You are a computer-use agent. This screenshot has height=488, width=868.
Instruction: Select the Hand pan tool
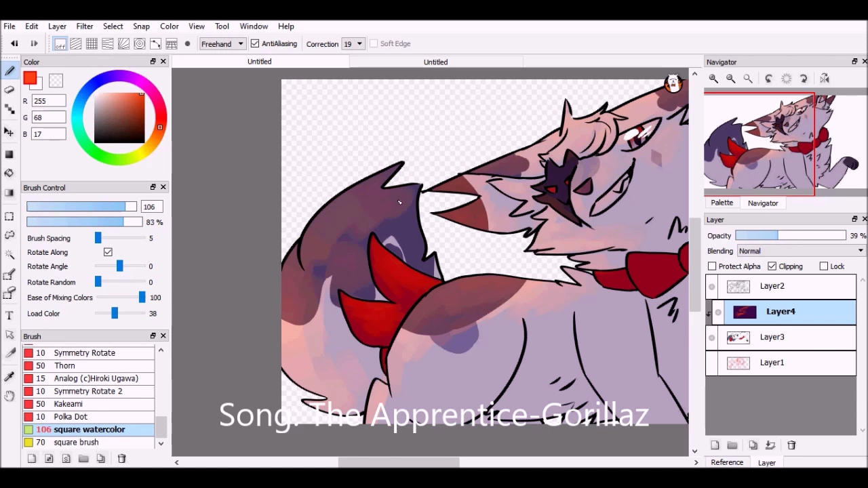pyautogui.click(x=9, y=396)
